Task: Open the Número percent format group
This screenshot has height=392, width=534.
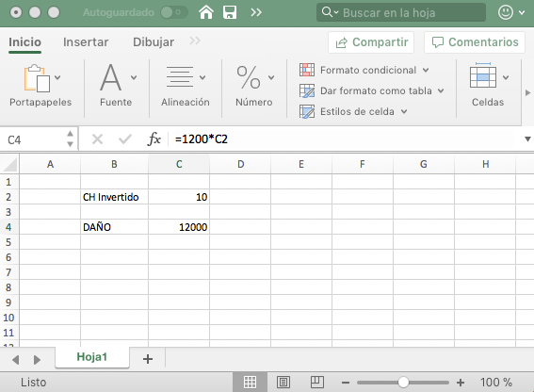Action: pyautogui.click(x=249, y=77)
